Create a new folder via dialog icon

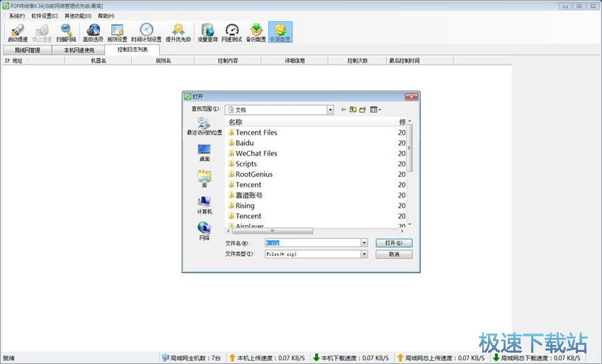(x=363, y=110)
